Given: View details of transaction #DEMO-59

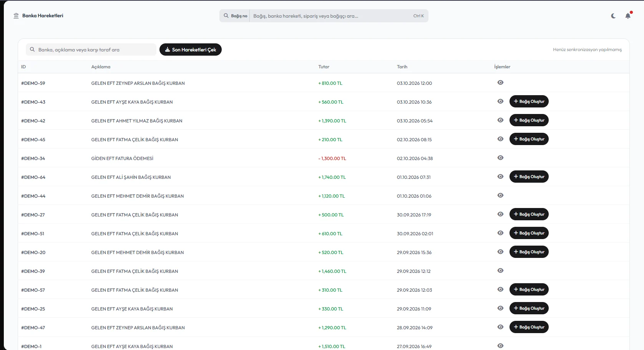Looking at the screenshot, I should (500, 83).
